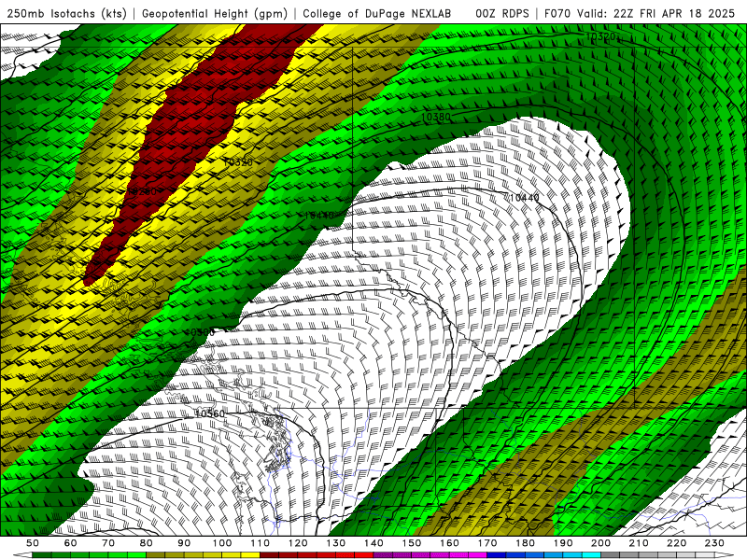Select the 100 value on the isotach scale
The width and height of the screenshot is (747, 560).
[222, 543]
